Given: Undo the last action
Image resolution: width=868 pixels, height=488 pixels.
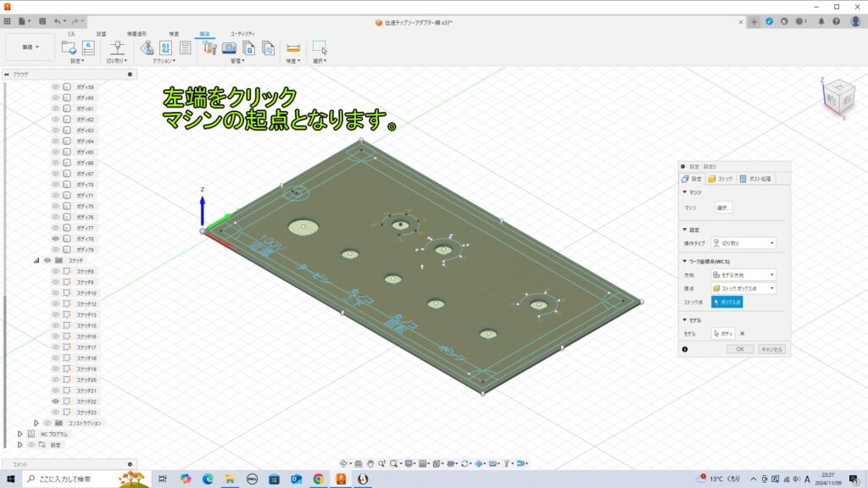Looking at the screenshot, I should (x=57, y=21).
